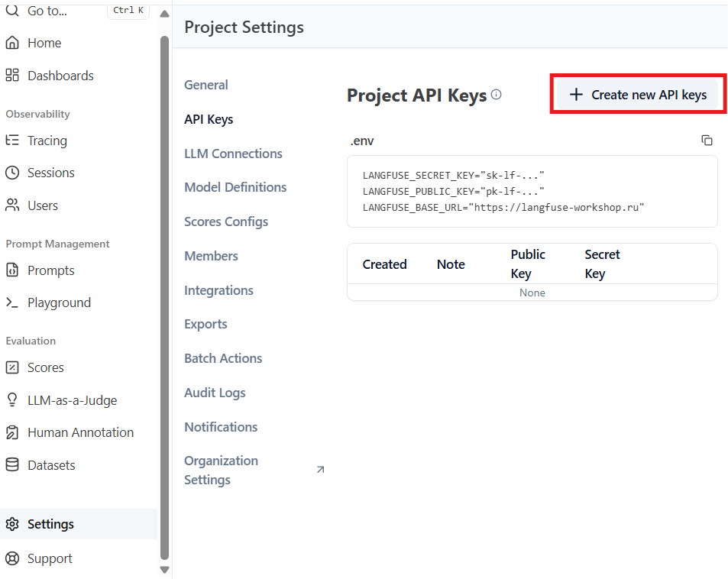
Task: Click the None row in the keys table
Action: [x=532, y=293]
